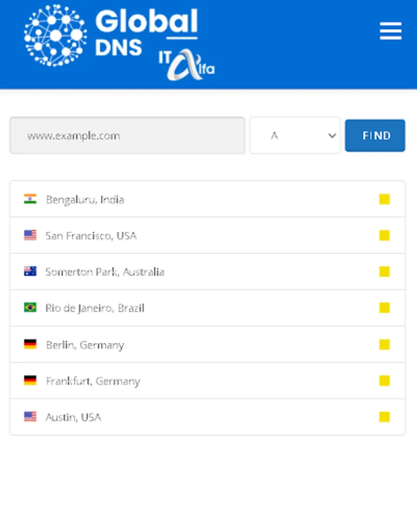Click yellow status square for Bengaluru
This screenshot has height=532, width=417.
pos(384,199)
